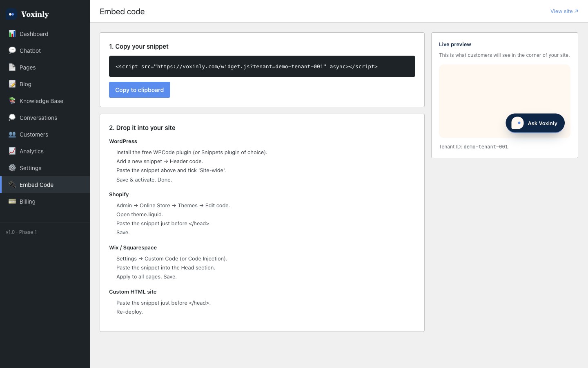Viewport: 588px width, 368px height.
Task: Click the Conversations thought bubble icon
Action: tap(12, 117)
